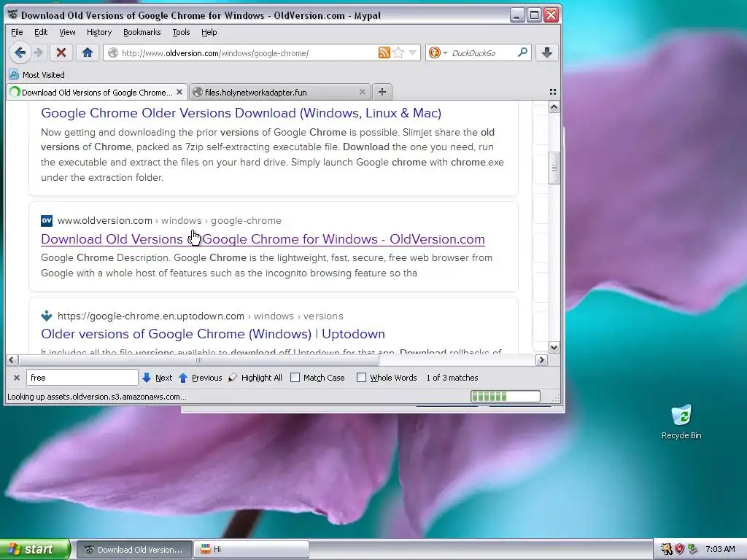This screenshot has width=747, height=560.
Task: Click the find bar text field containing free
Action: pos(82,378)
